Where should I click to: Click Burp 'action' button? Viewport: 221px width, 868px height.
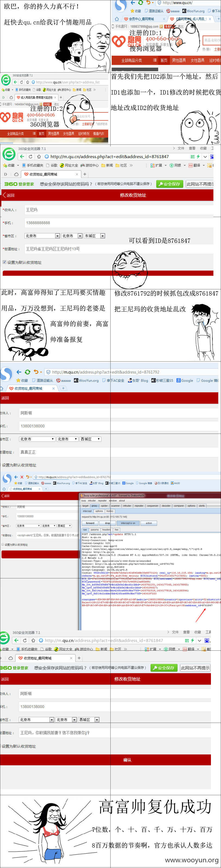tap(149, 523)
